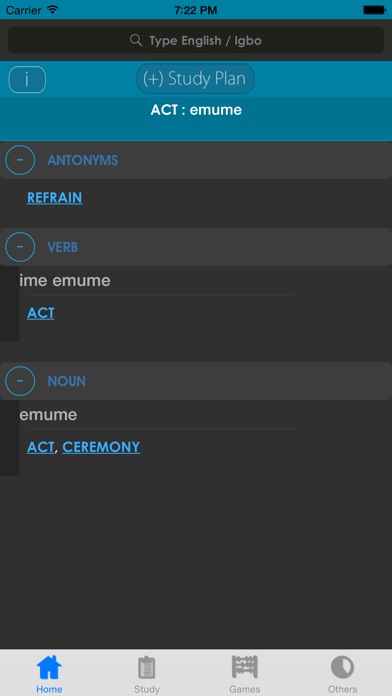Open the ACT link under VERB

(x=41, y=313)
